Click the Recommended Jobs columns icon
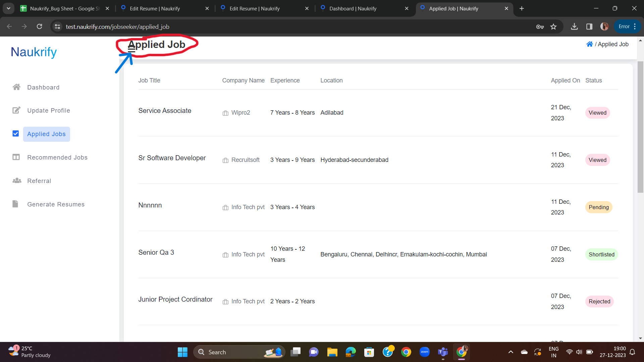 coord(16,157)
